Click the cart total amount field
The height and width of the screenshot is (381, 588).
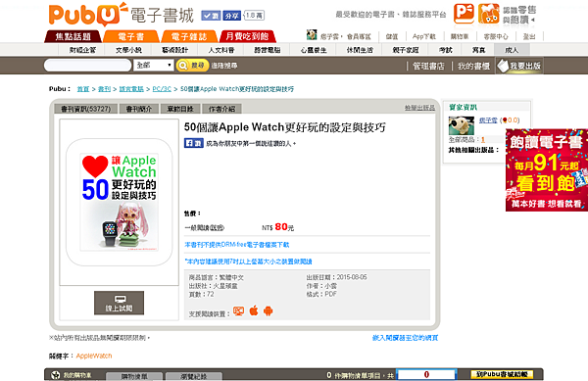[x=426, y=374]
